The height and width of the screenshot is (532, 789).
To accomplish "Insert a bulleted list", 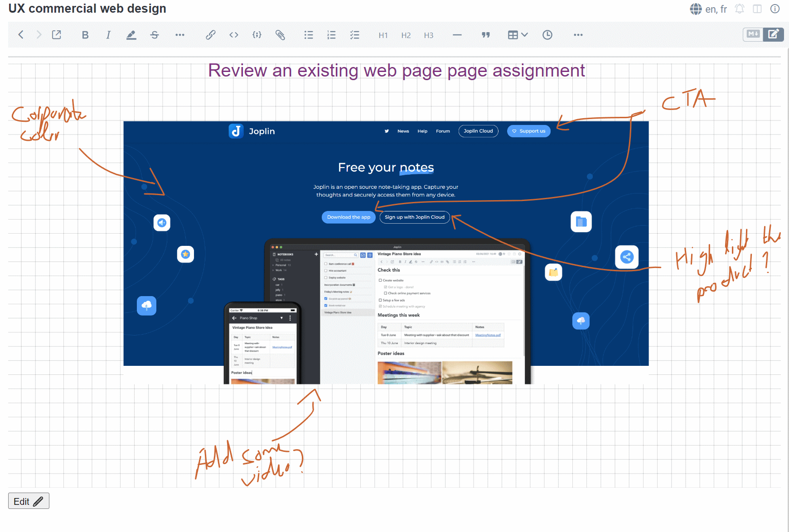I will [x=309, y=35].
